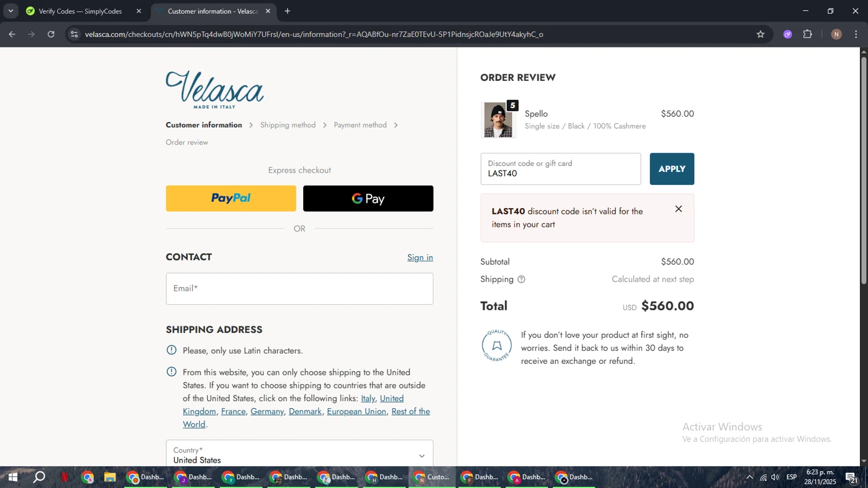Expand the Country dropdown

(299, 453)
